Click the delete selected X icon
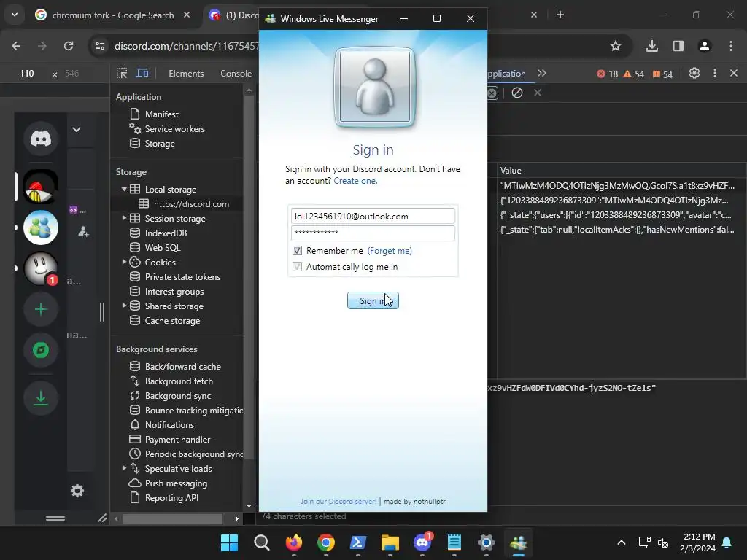 click(x=538, y=93)
